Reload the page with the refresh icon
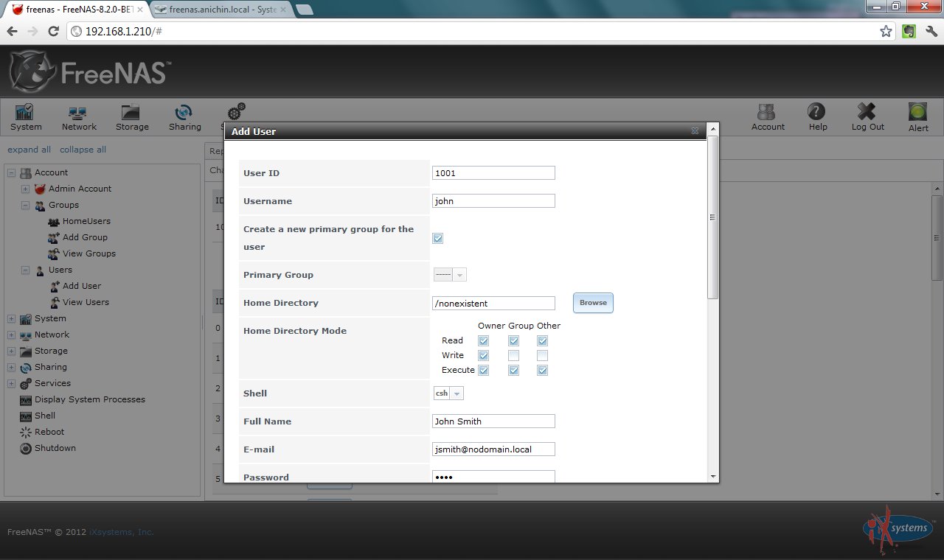This screenshot has height=560, width=944. 53,31
